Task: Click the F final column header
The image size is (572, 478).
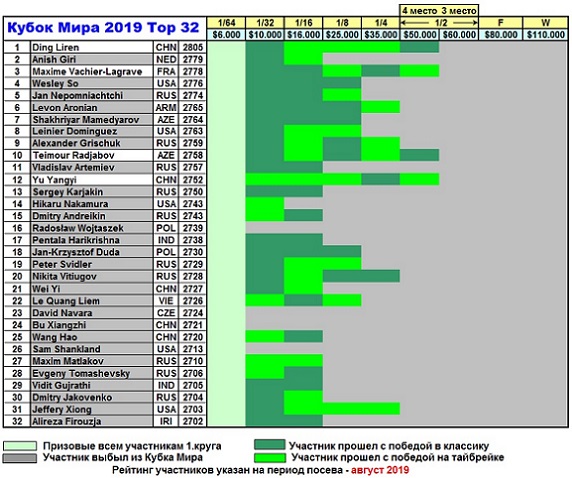Action: 500,23
